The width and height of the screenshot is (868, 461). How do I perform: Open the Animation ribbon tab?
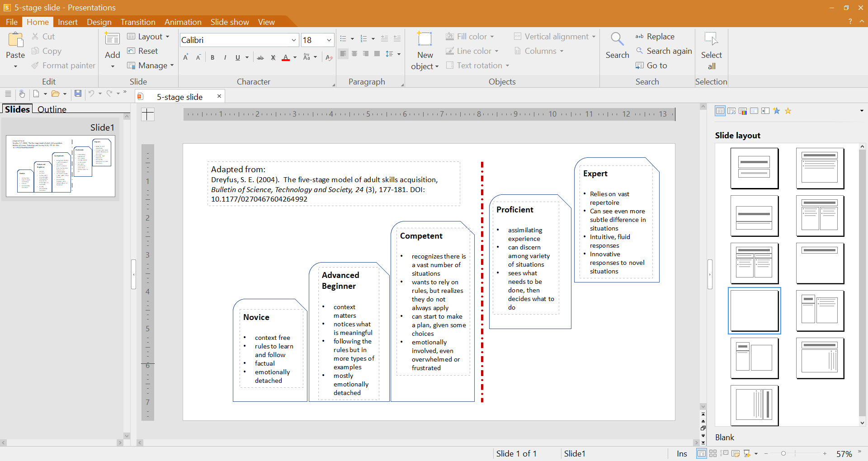pos(183,22)
